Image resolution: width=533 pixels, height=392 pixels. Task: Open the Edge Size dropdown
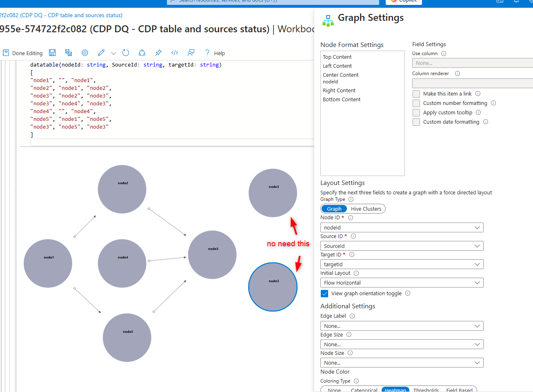pos(402,344)
